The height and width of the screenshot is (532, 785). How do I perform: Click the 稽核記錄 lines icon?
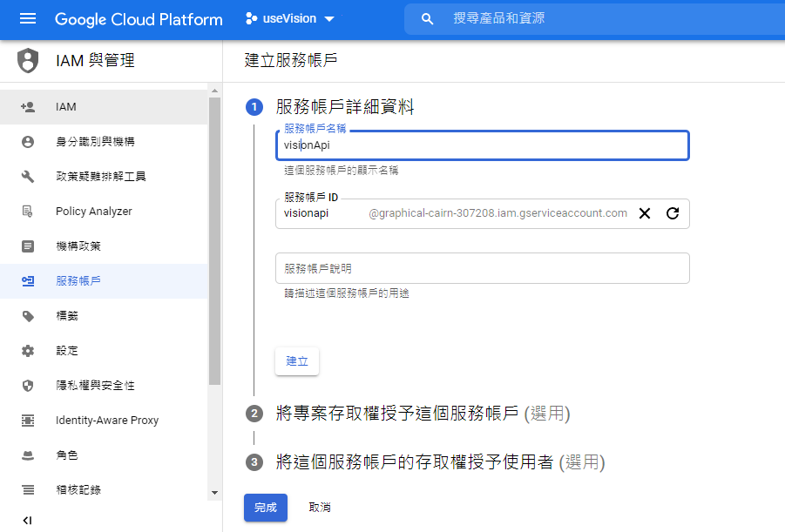coord(28,490)
